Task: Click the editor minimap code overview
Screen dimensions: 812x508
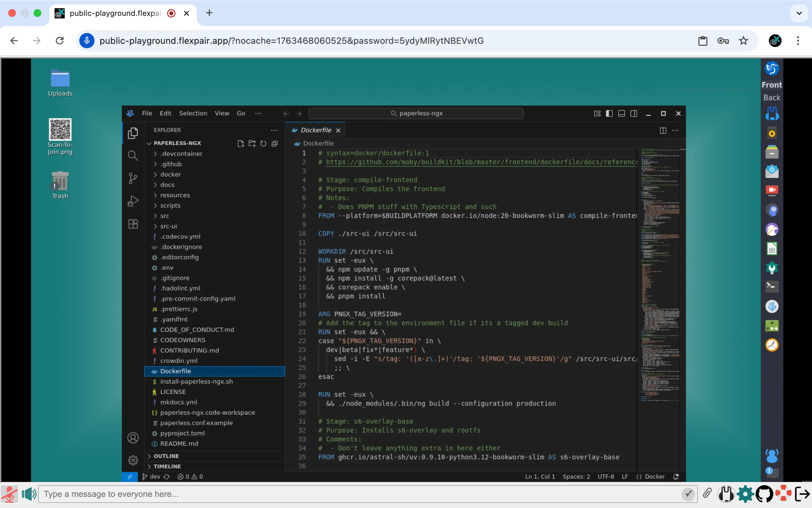Action: pyautogui.click(x=660, y=276)
